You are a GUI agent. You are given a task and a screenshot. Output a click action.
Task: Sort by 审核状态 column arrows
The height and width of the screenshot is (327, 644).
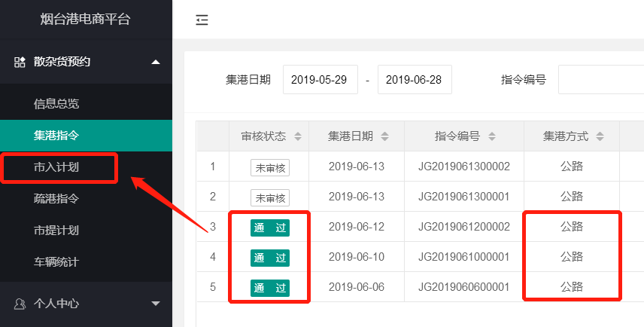pyautogui.click(x=298, y=136)
